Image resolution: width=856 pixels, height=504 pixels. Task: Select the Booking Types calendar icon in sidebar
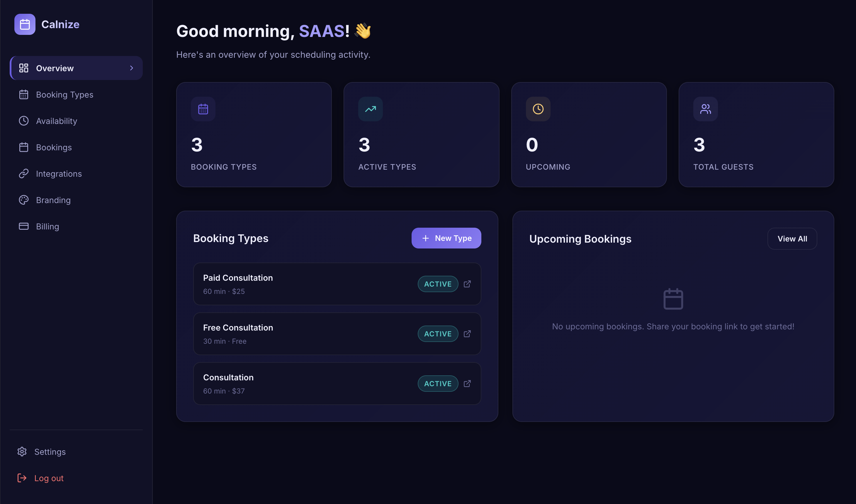[x=24, y=94]
